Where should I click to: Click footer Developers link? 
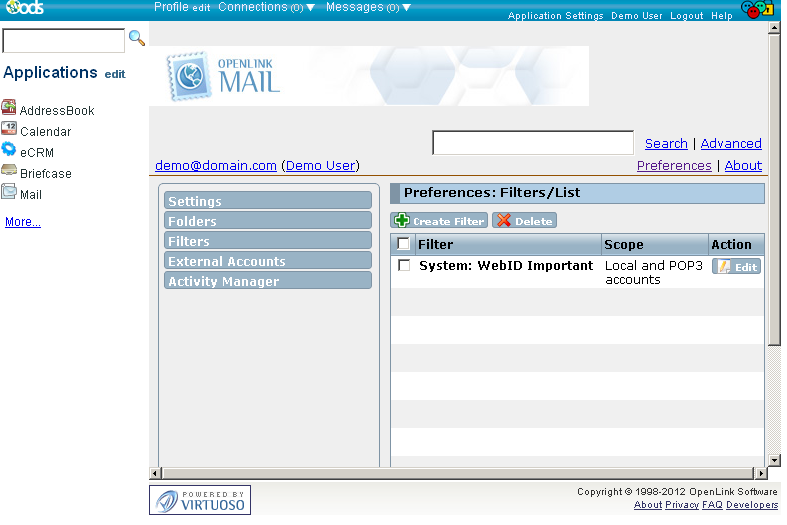752,505
